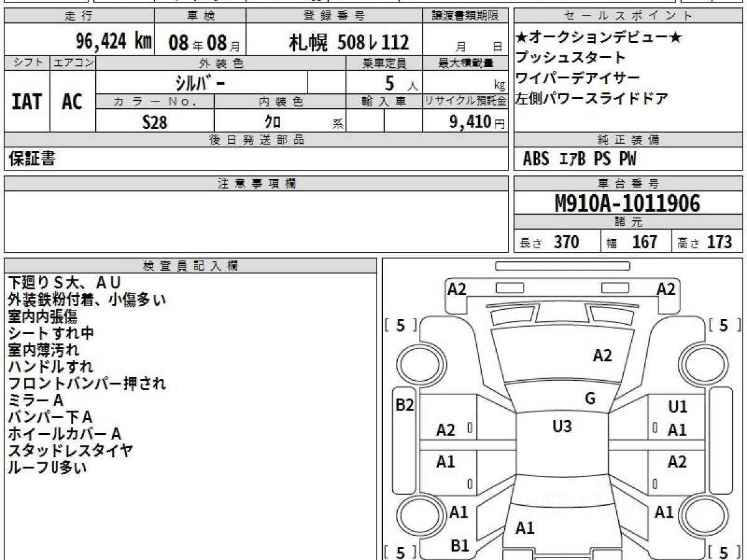Screen dimensions: 747x560
Task: Click inspector note 下廻りS大、AU
Action: tap(64, 284)
